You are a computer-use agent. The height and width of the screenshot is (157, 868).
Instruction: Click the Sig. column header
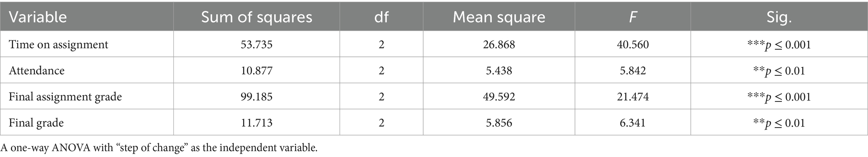(x=779, y=17)
